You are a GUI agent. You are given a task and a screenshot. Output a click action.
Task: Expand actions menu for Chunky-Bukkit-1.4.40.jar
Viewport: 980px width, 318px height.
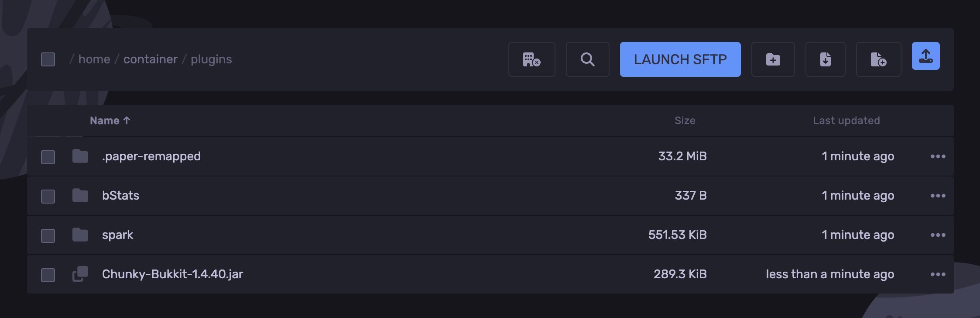[938, 274]
